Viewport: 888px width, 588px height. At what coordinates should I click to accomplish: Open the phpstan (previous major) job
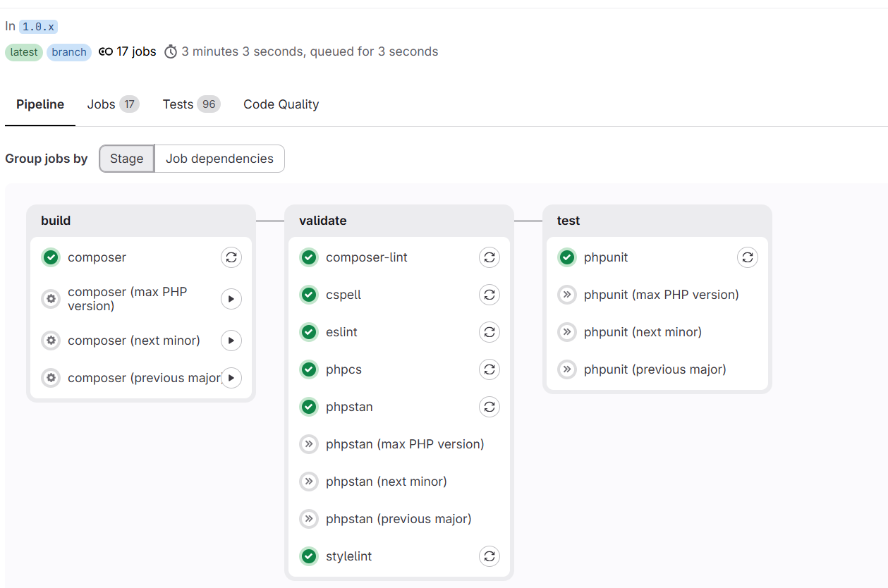(x=399, y=519)
